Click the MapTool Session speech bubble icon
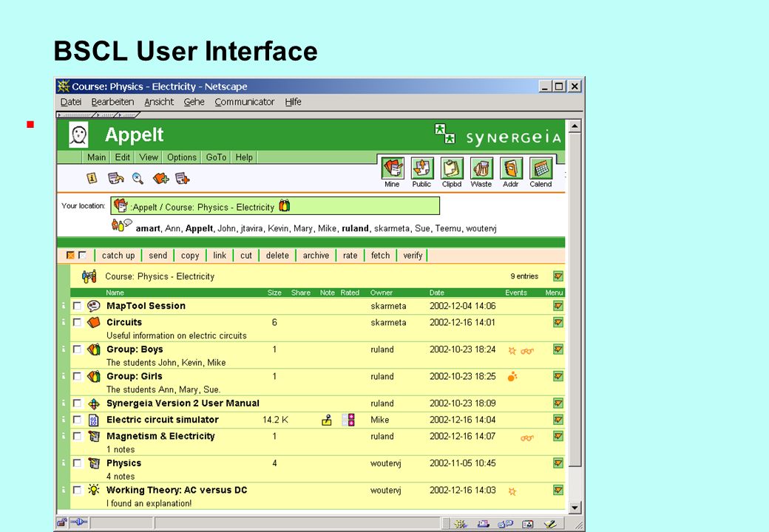This screenshot has width=769, height=532. point(94,306)
